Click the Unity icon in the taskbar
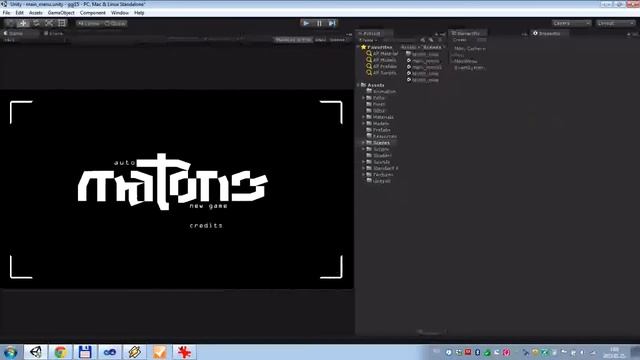 (x=36, y=352)
